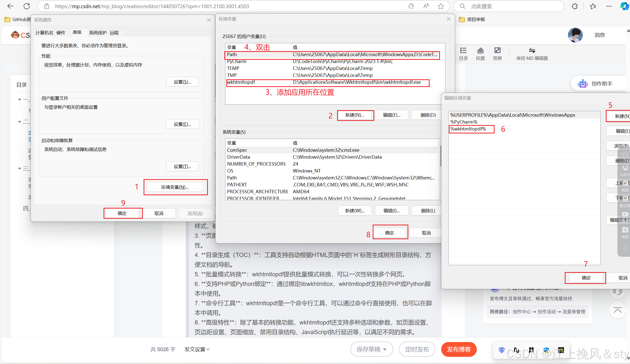
Task: Click the orange 发布博客 button
Action: [x=459, y=349]
